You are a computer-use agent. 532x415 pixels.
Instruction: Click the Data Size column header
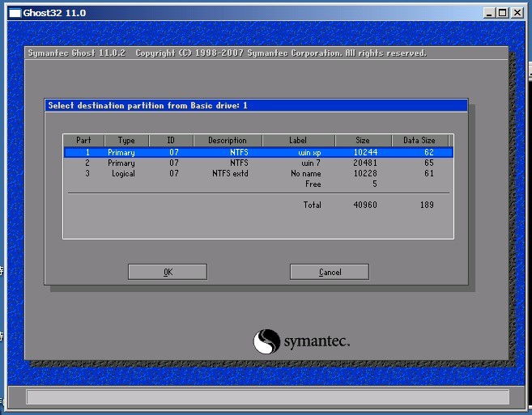419,141
